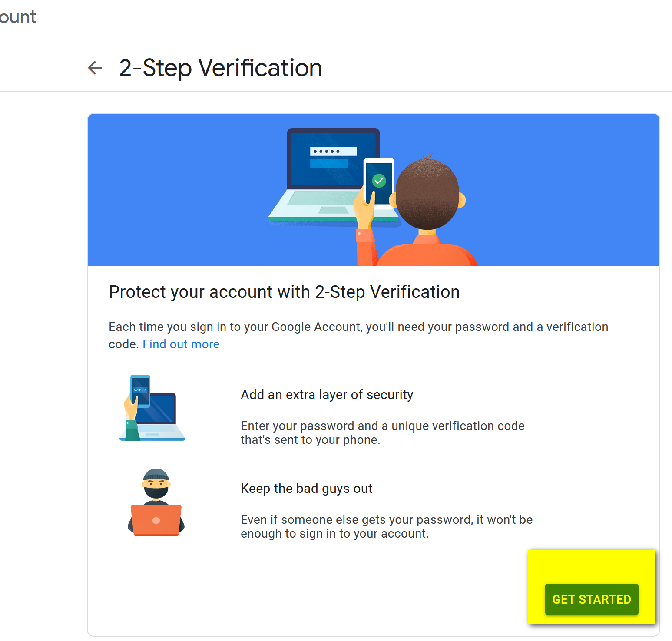Click the '2-Step Verification' page title
Screen dimensions: 672x641
(220, 68)
